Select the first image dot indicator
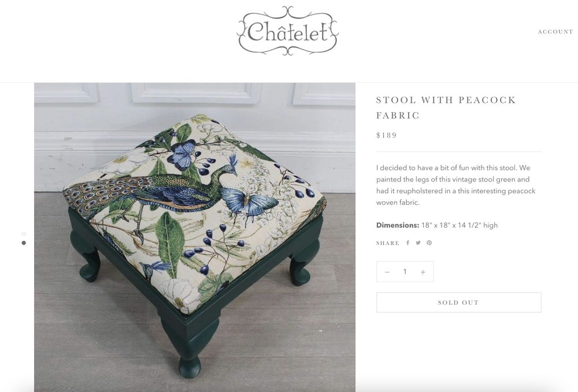This screenshot has height=392, width=578. [24, 234]
